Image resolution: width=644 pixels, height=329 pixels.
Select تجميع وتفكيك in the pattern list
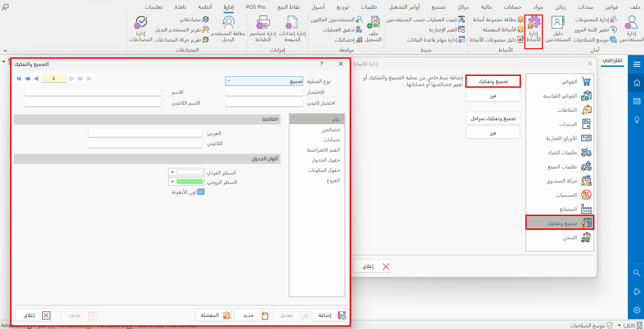pyautogui.click(x=560, y=223)
